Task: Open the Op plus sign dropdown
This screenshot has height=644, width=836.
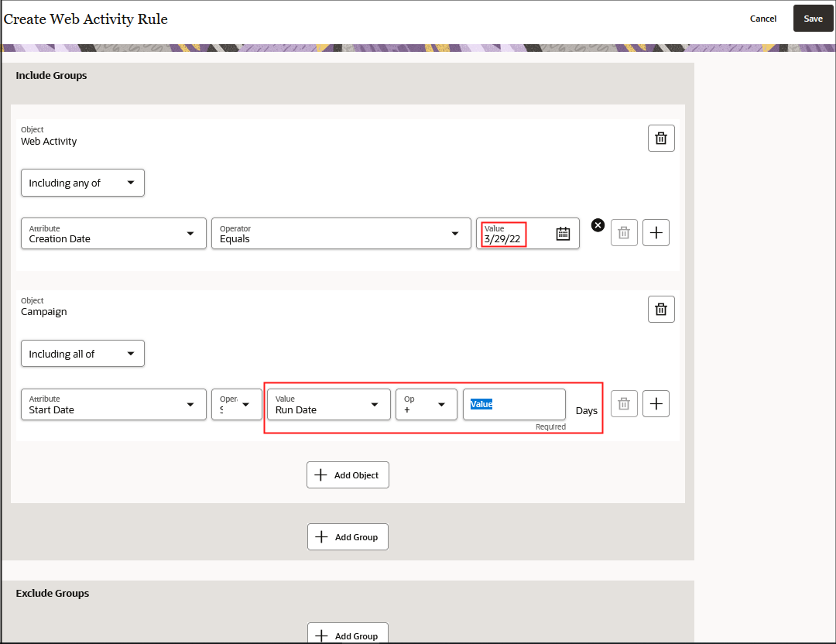Action: coord(427,405)
